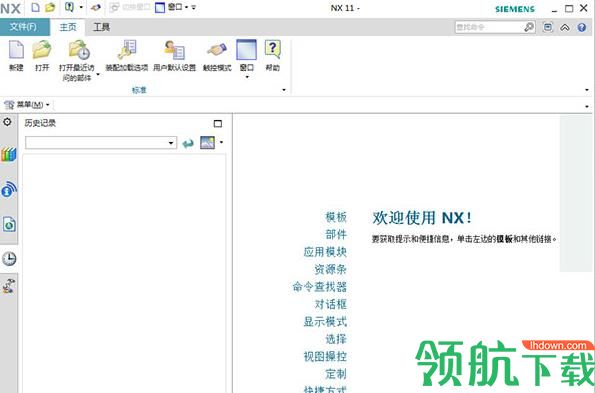Enable Touch Mode (触控模式)
The width and height of the screenshot is (595, 393).
point(217,50)
